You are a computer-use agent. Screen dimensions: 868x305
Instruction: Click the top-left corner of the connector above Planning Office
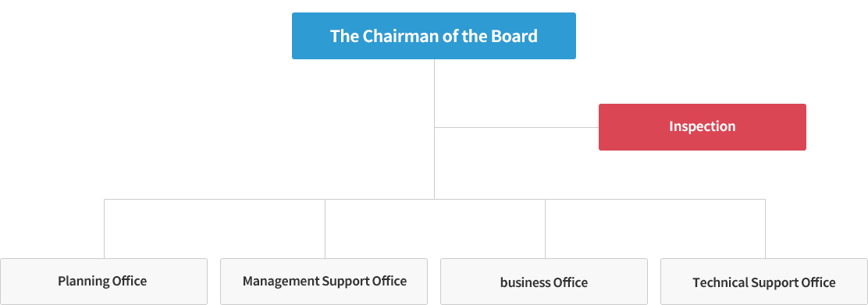104,199
